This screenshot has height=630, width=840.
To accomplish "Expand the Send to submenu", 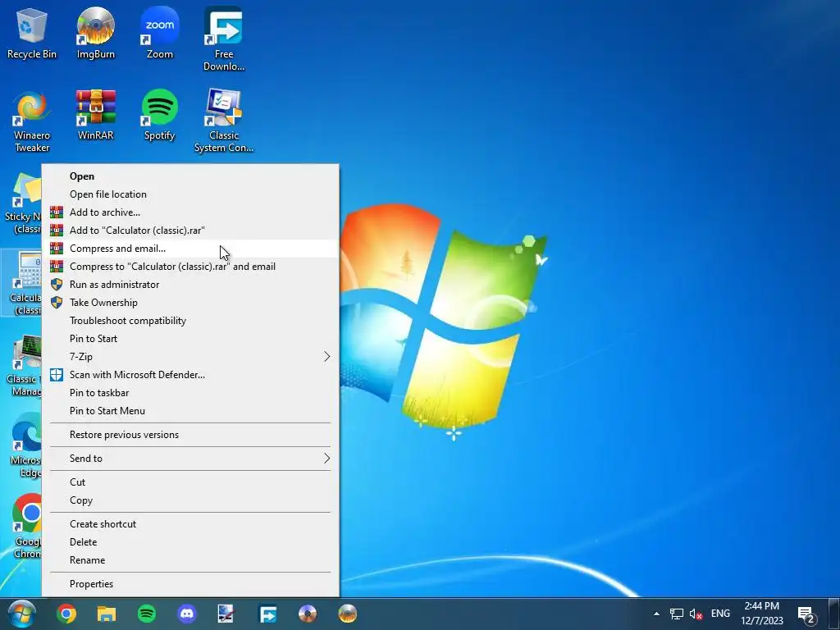I will (x=190, y=459).
